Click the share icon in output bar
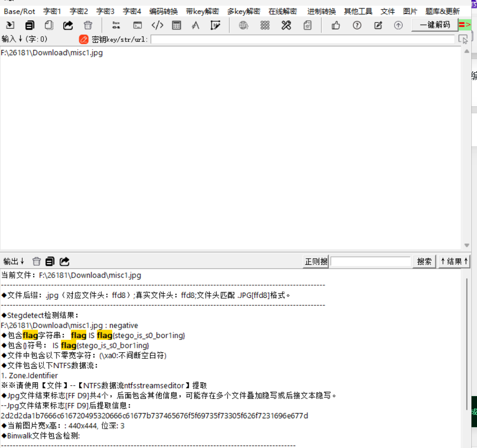Image resolution: width=477 pixels, height=448 pixels. (x=65, y=261)
